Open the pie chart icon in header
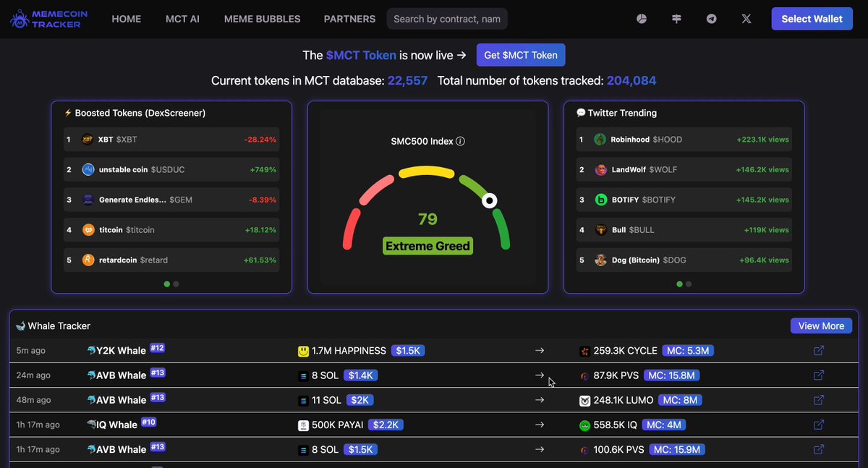Image resolution: width=868 pixels, height=468 pixels. click(641, 19)
